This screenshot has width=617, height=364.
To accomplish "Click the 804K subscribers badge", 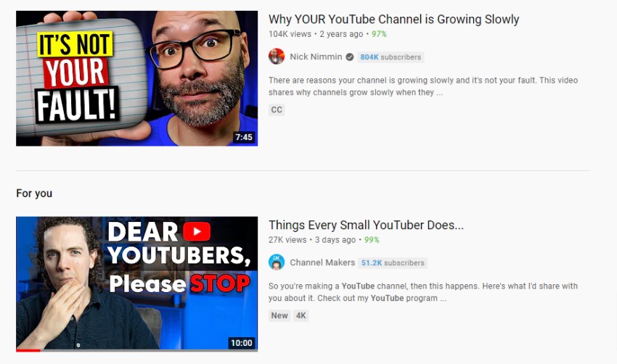I will pos(391,57).
